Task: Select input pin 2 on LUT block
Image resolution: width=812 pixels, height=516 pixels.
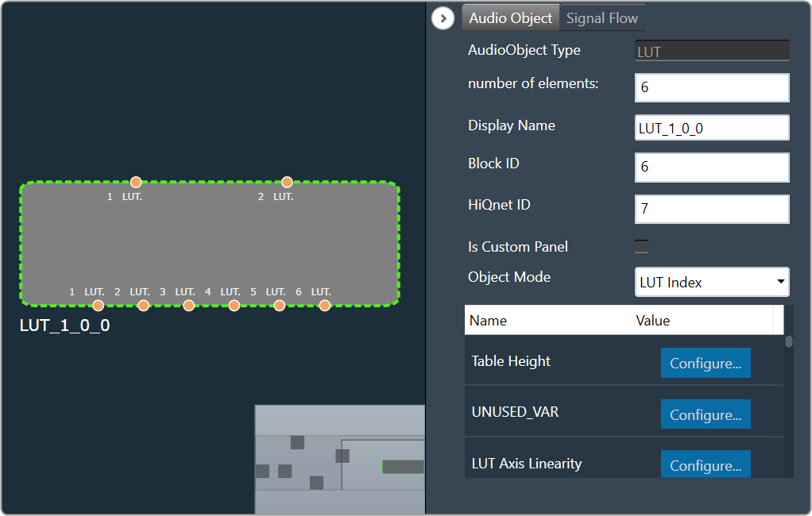Action: point(287,182)
